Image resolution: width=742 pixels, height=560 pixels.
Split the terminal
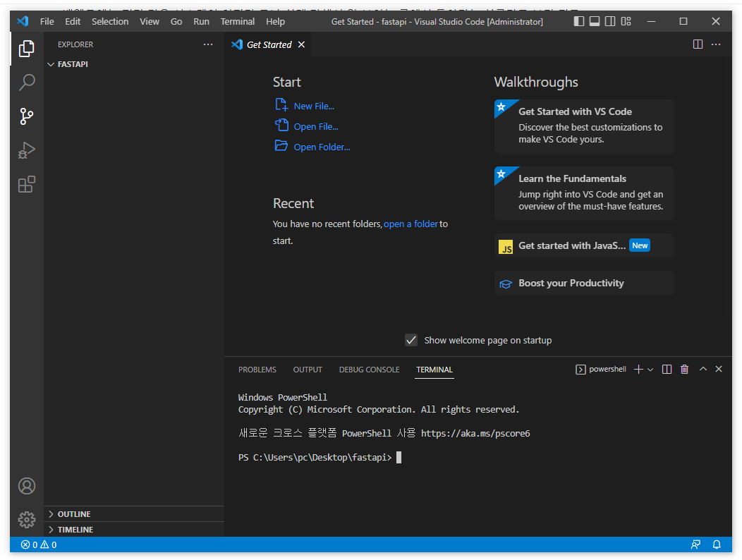[667, 370]
